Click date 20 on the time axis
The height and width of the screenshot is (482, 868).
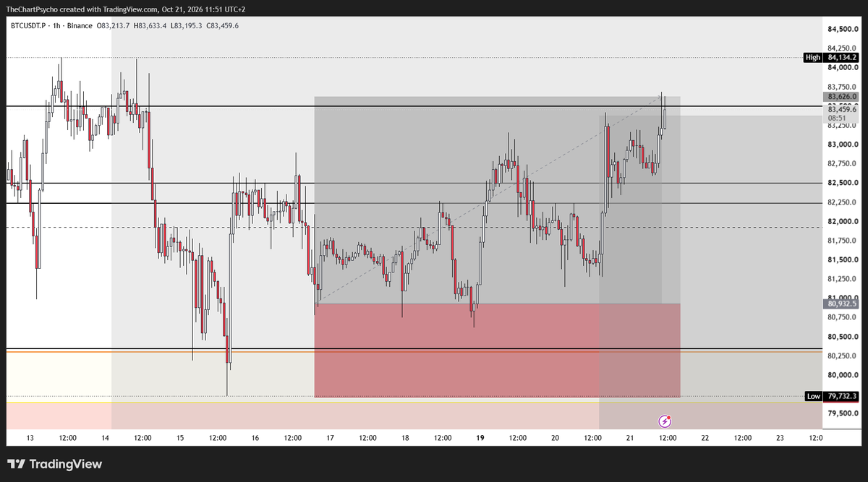[555, 438]
